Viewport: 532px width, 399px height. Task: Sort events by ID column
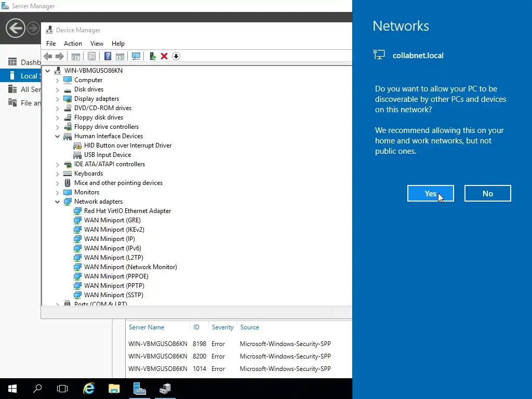[x=196, y=327]
